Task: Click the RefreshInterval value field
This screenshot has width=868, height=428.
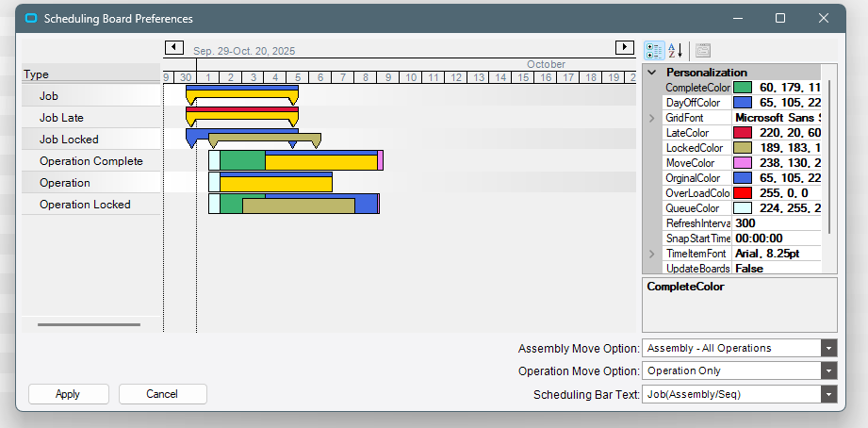Action: coord(778,223)
